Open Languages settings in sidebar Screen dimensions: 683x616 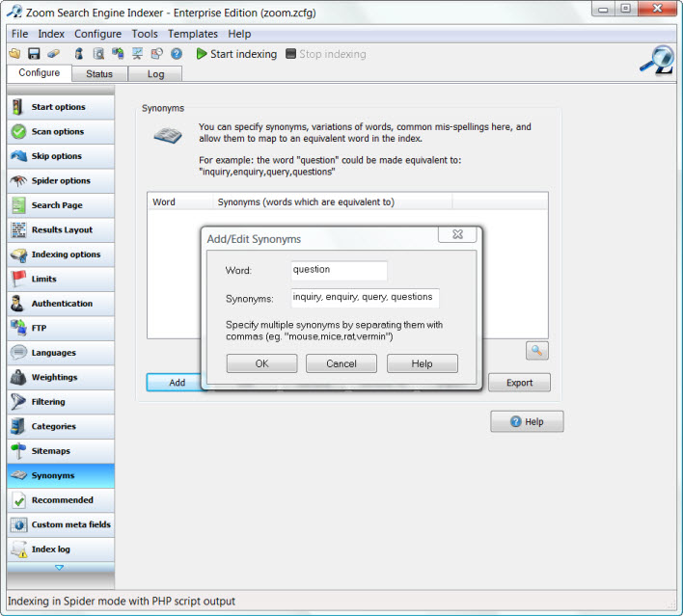[x=61, y=353]
